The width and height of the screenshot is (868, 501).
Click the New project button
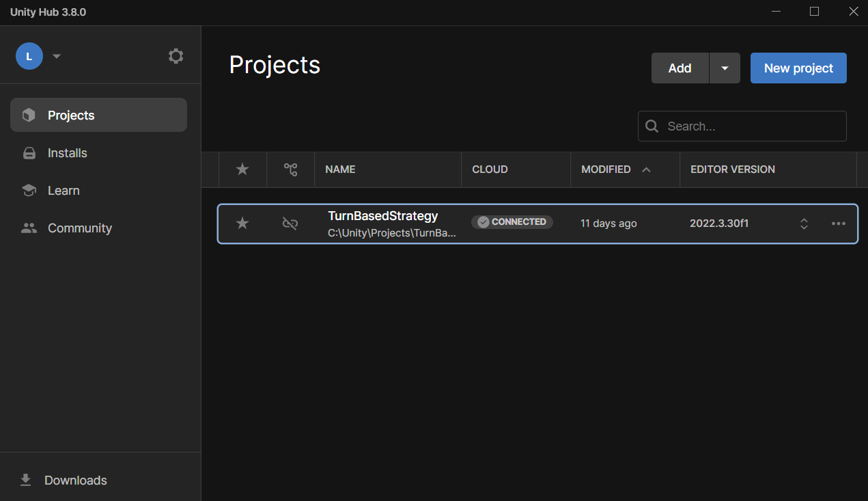(798, 68)
